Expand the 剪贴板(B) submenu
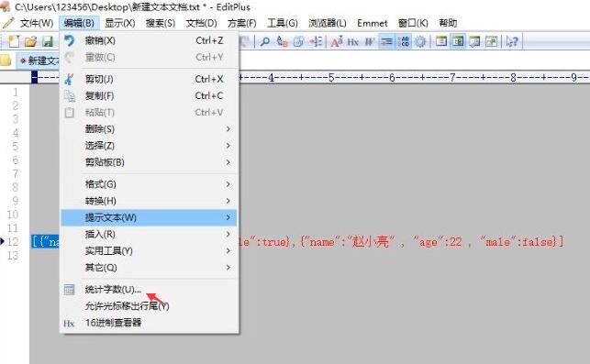590x364 pixels. pyautogui.click(x=150, y=162)
